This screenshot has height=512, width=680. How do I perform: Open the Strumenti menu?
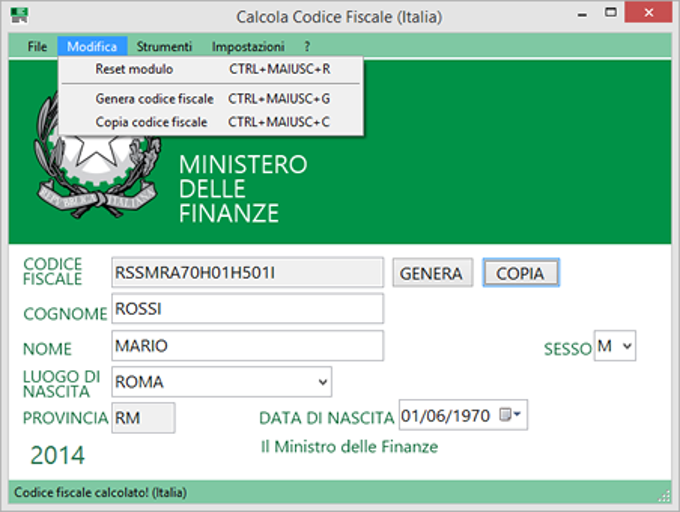coord(164,46)
